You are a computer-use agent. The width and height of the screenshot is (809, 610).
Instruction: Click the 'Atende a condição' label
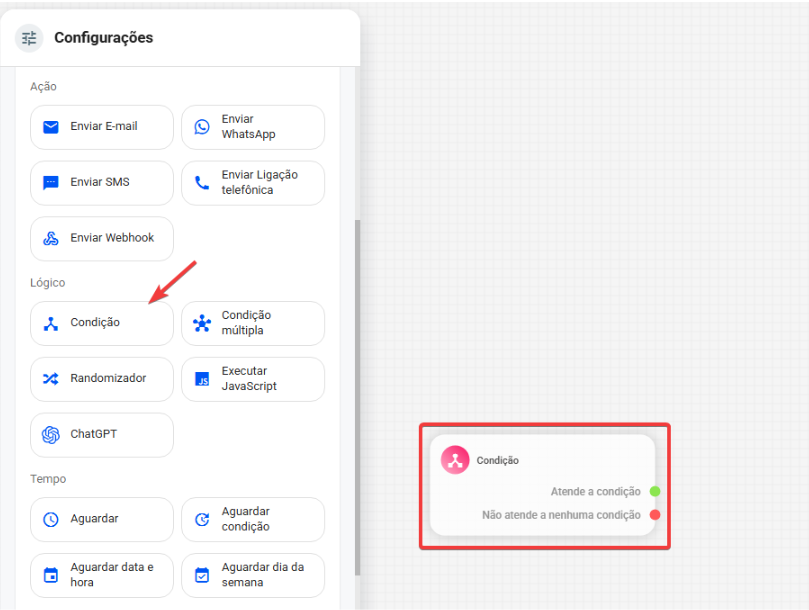click(x=595, y=491)
